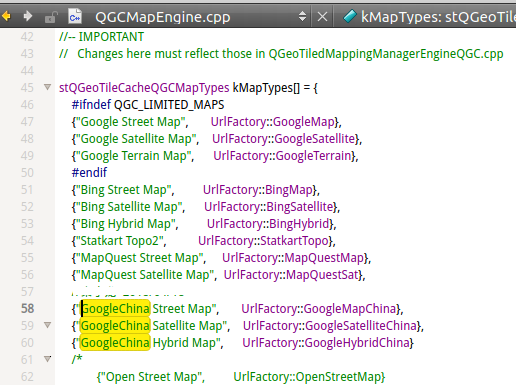Toggle the file lock icon
This screenshot has width=516, height=385.
click(51, 17)
